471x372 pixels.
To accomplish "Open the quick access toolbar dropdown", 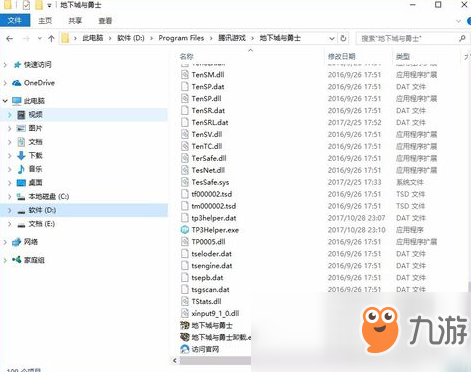I will click(49, 5).
